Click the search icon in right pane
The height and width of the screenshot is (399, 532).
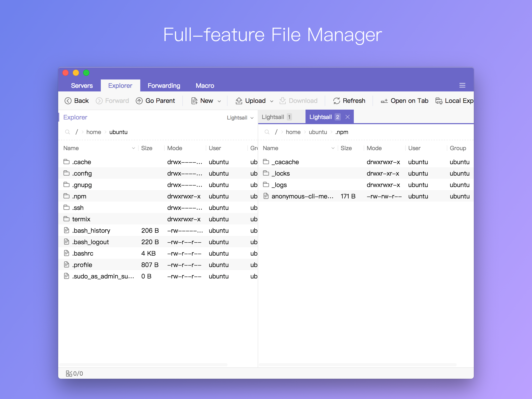click(x=267, y=132)
